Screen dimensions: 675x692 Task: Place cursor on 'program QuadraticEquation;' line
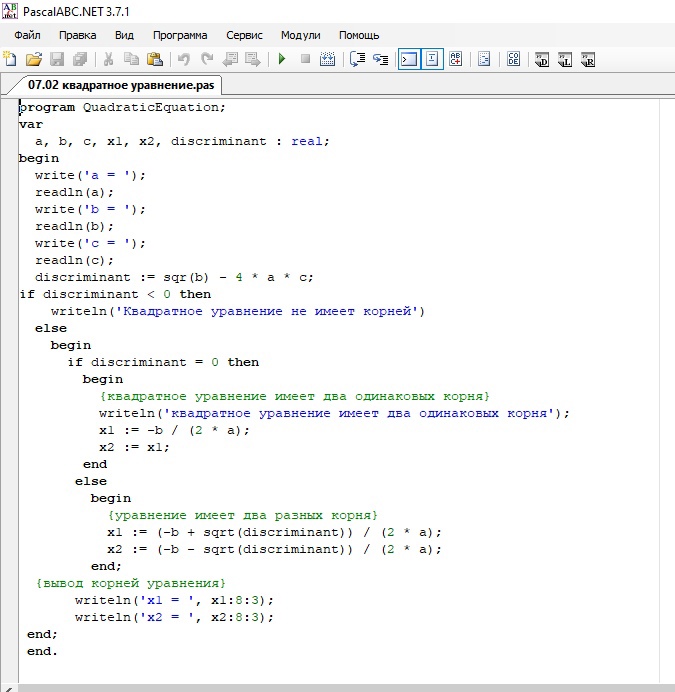[122, 107]
